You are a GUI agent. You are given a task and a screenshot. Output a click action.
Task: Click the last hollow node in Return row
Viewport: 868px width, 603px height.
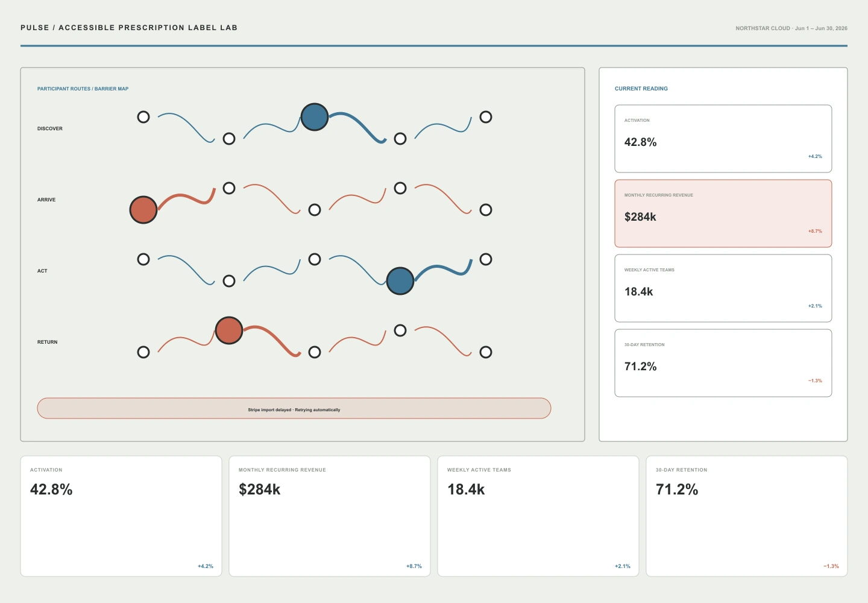tap(486, 352)
